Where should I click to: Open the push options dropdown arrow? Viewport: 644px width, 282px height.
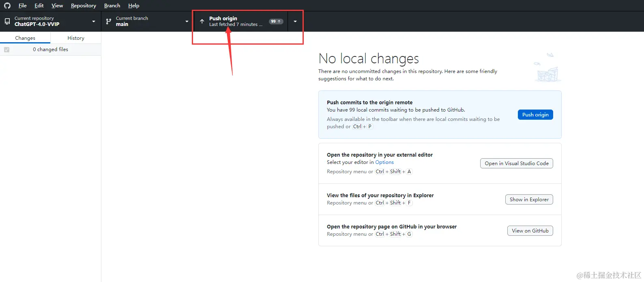pos(295,22)
